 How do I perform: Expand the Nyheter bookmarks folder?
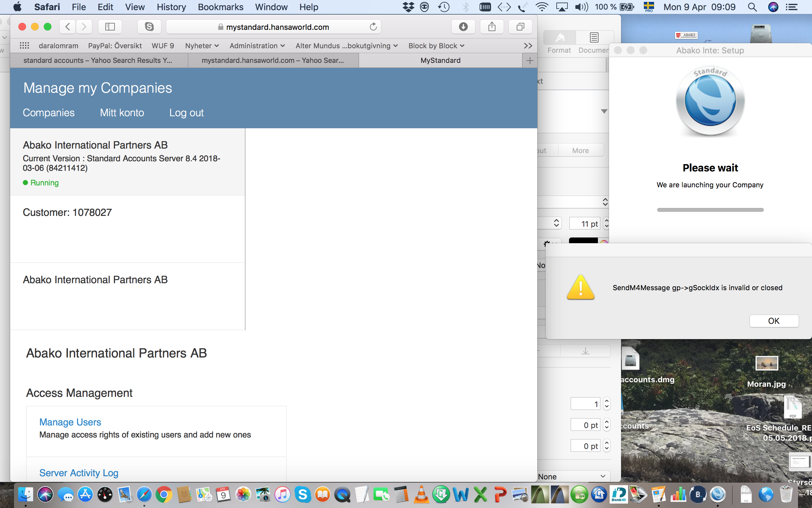202,46
